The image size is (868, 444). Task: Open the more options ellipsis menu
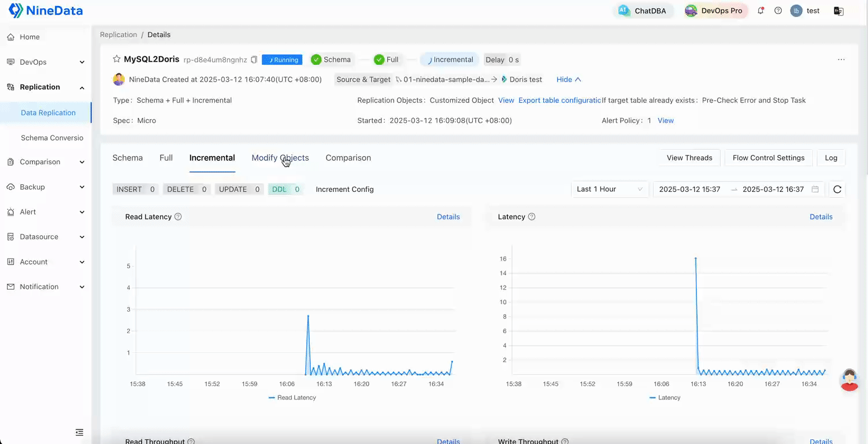click(841, 60)
